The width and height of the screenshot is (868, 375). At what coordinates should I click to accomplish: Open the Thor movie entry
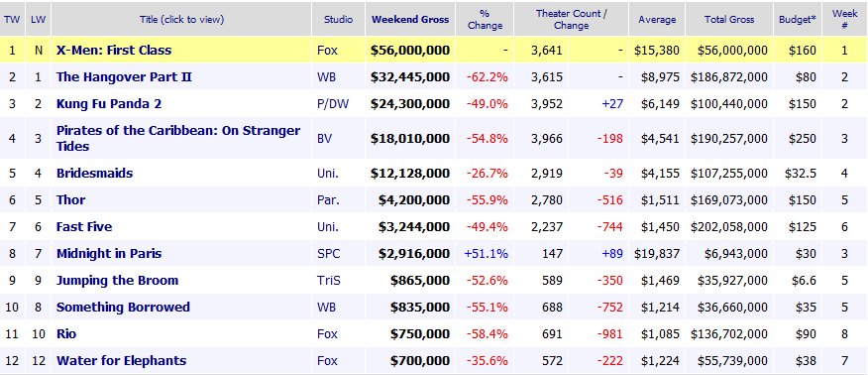pyautogui.click(x=71, y=200)
